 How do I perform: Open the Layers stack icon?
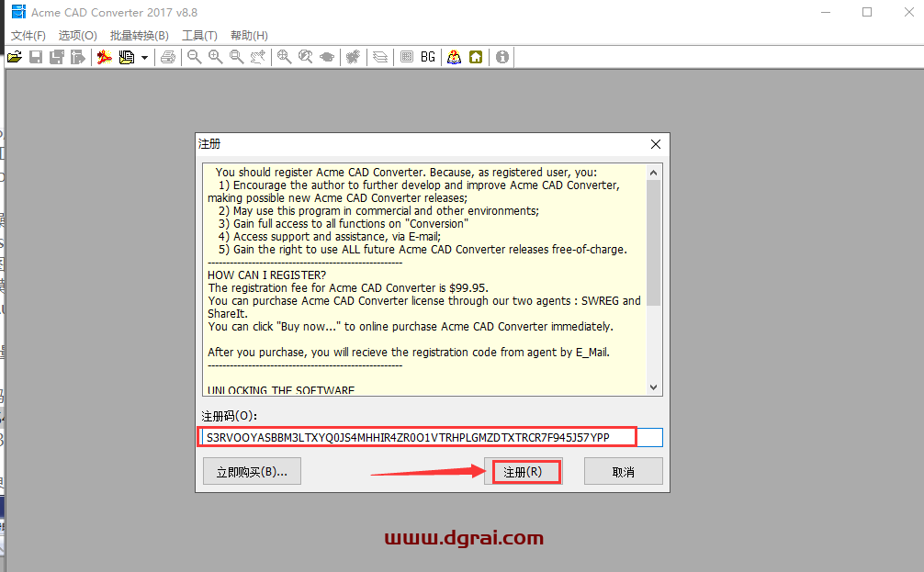click(x=380, y=57)
